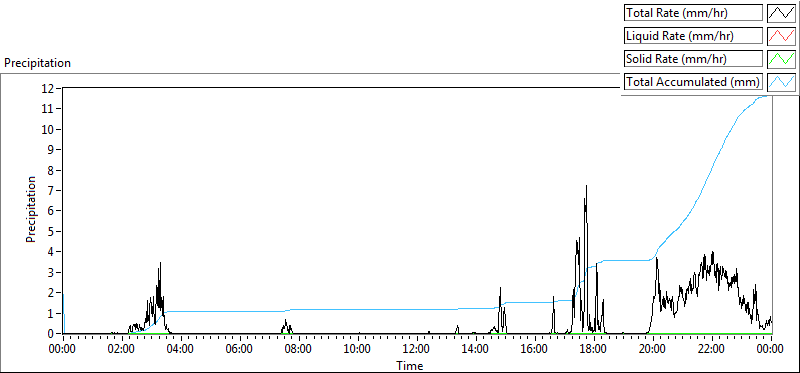Click the Precipitation chart title label
This screenshot has width=800, height=373.
pyautogui.click(x=37, y=63)
